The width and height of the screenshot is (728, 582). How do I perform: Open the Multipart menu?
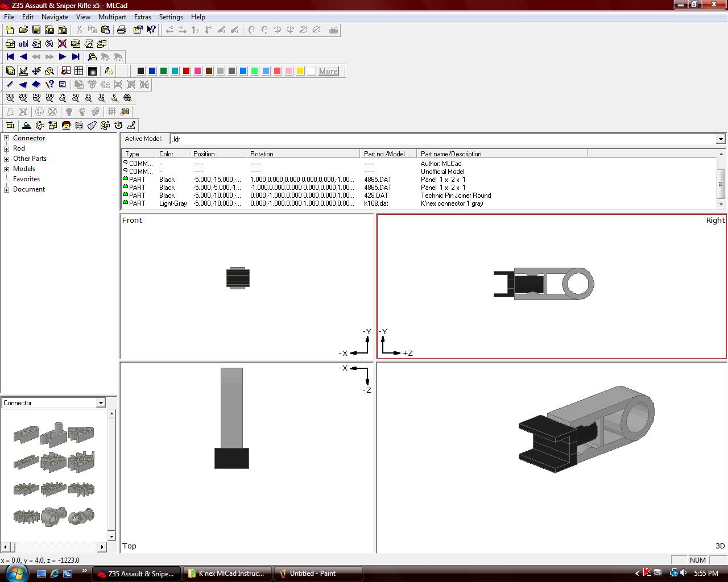[x=112, y=17]
